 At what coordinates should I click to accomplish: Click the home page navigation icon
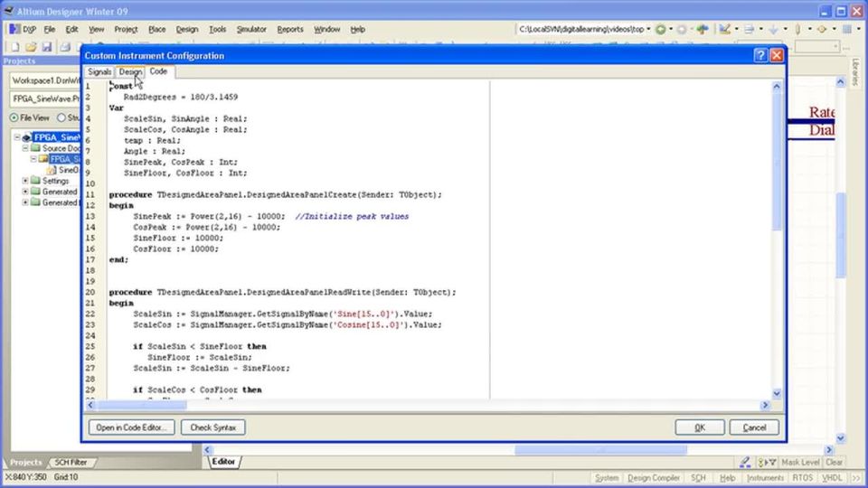703,29
